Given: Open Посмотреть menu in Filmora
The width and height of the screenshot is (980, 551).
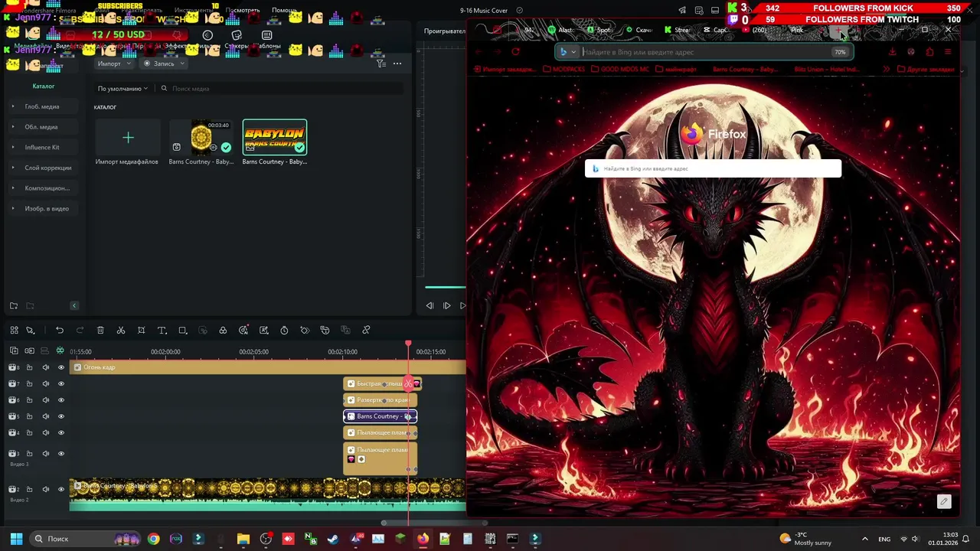Looking at the screenshot, I should (243, 10).
